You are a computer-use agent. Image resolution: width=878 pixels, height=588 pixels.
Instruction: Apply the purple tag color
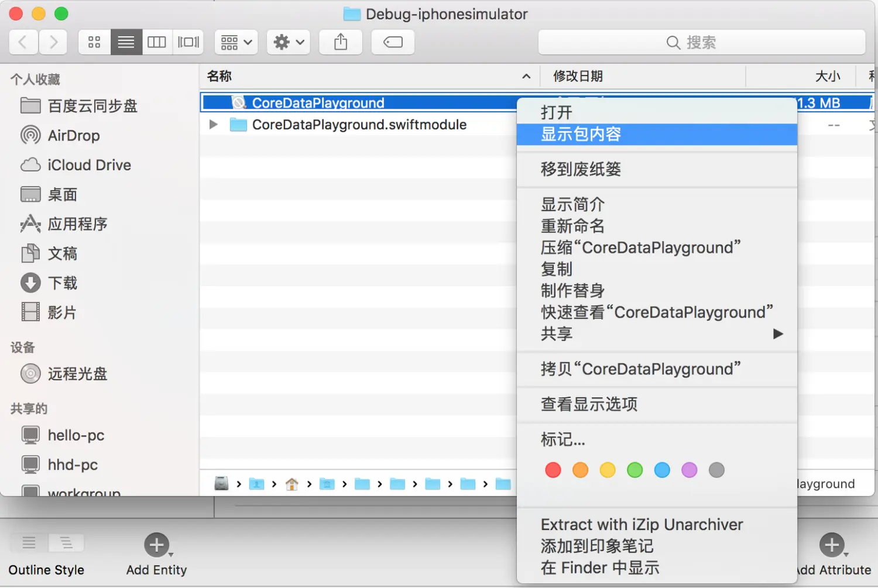point(690,470)
